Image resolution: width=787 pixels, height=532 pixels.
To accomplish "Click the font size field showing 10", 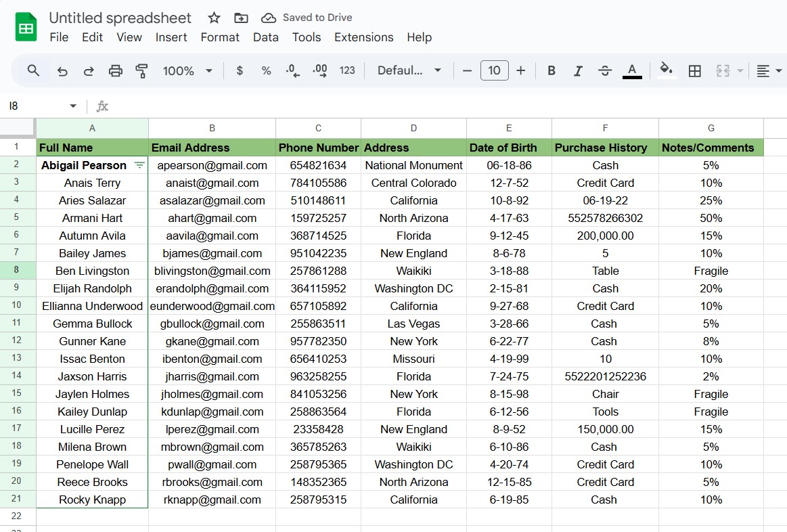I will tap(495, 70).
